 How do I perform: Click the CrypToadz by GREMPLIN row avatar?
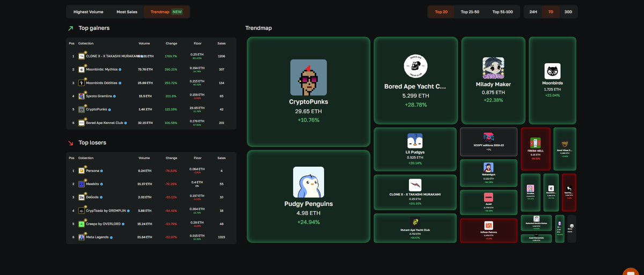[82, 211]
